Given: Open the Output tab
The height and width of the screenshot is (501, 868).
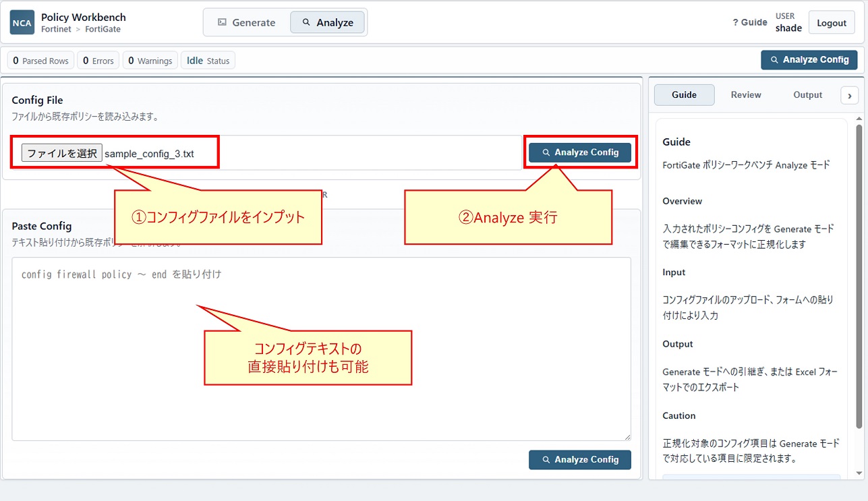Looking at the screenshot, I should (807, 94).
